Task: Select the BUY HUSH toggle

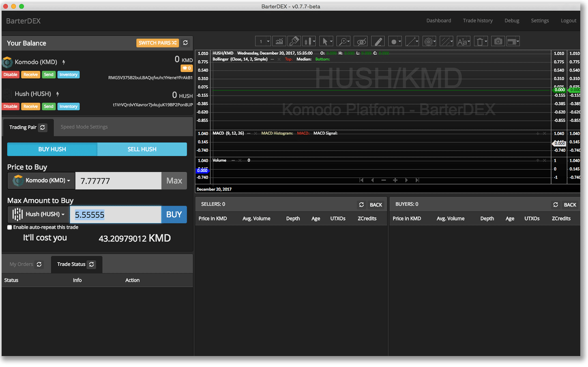Action: coord(52,149)
